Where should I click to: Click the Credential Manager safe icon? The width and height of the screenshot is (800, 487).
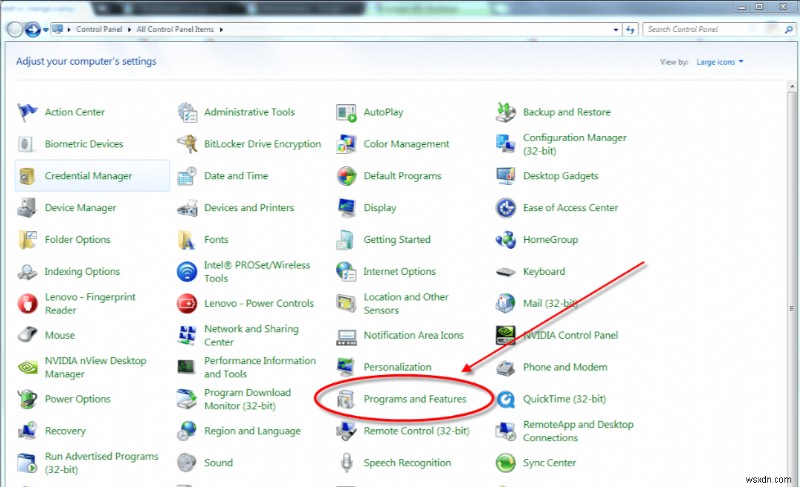coord(27,176)
